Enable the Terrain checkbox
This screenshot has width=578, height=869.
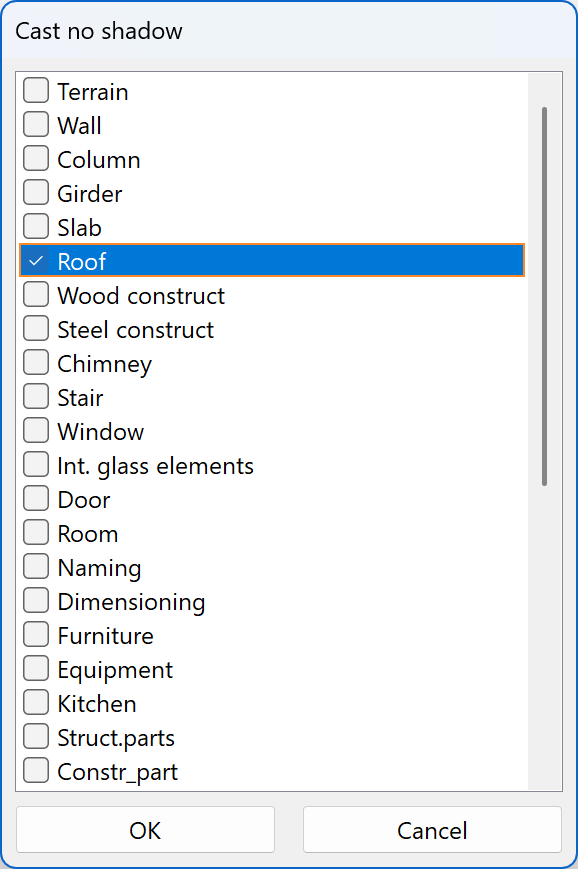pyautogui.click(x=35, y=90)
